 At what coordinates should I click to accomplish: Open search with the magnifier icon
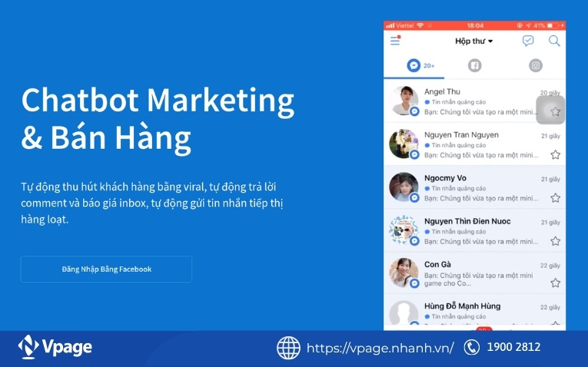click(554, 41)
